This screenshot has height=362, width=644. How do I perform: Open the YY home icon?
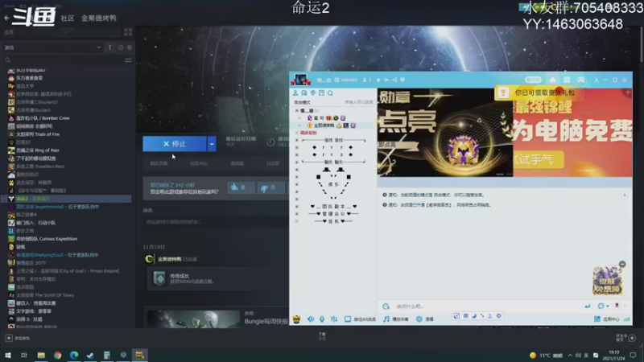552,80
